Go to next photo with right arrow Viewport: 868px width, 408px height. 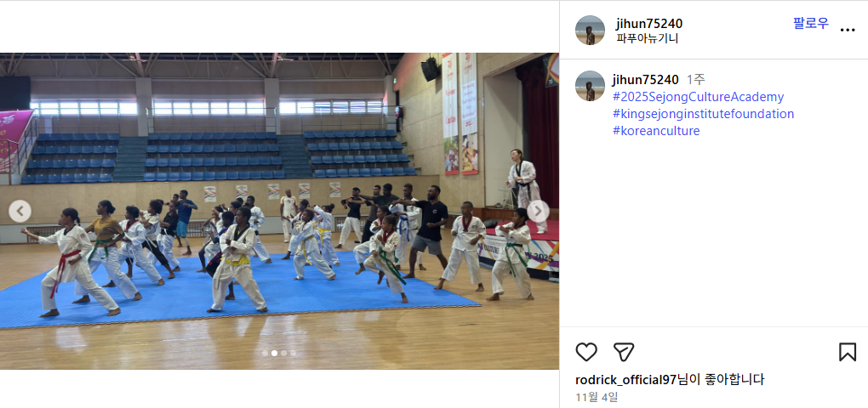pos(538,211)
